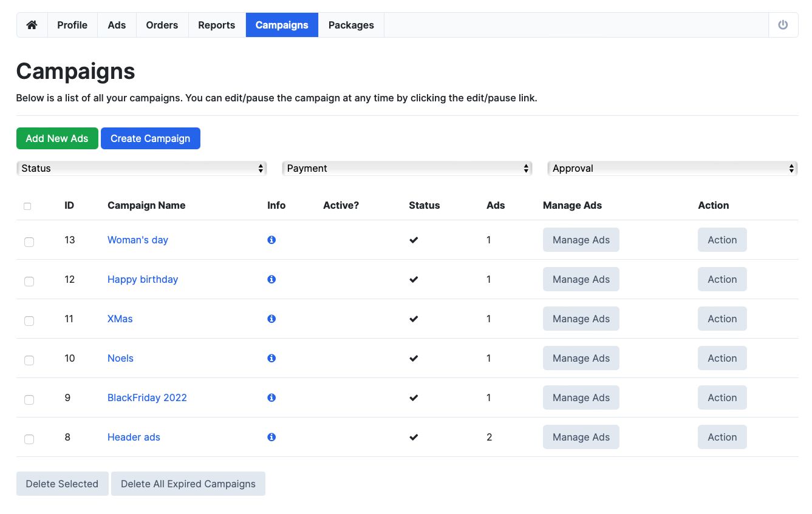Viewport: 812px width, 514px height.
Task: Open info icon for Woman's day campaign
Action: tap(271, 240)
